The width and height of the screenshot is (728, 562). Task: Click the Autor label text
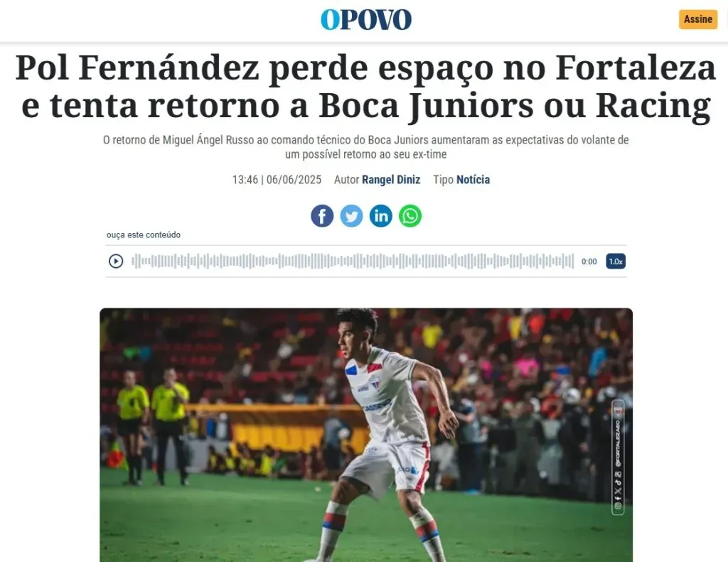tap(346, 180)
